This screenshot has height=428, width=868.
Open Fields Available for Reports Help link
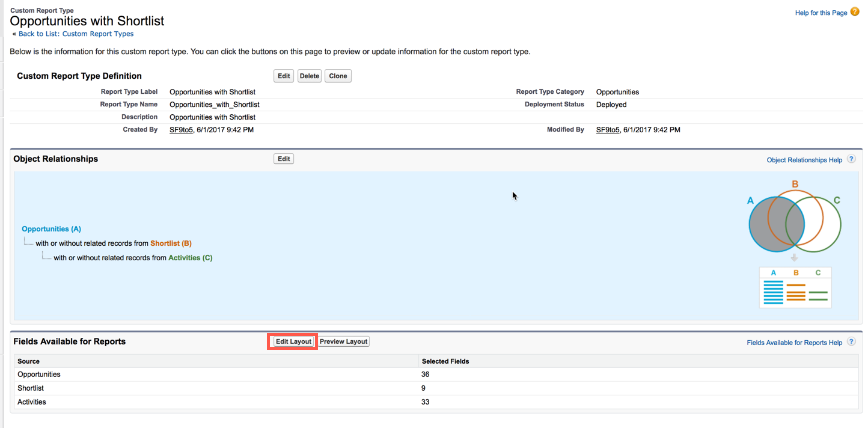(x=794, y=343)
